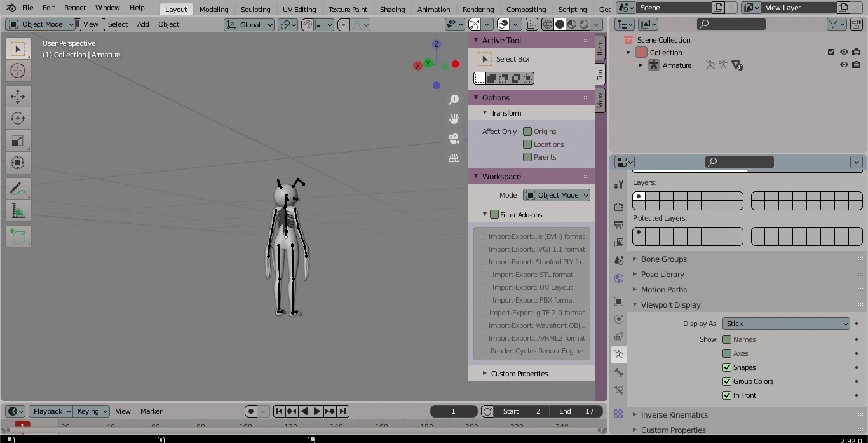
Task: Select the Cursor tool in toolbar
Action: tap(18, 71)
